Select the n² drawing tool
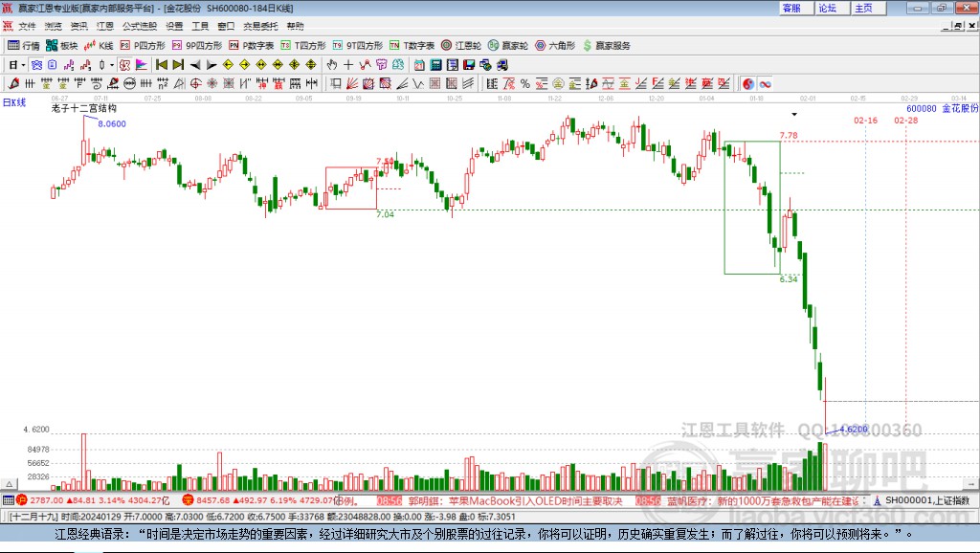Viewport: 980px width, 553px height. coord(163,84)
